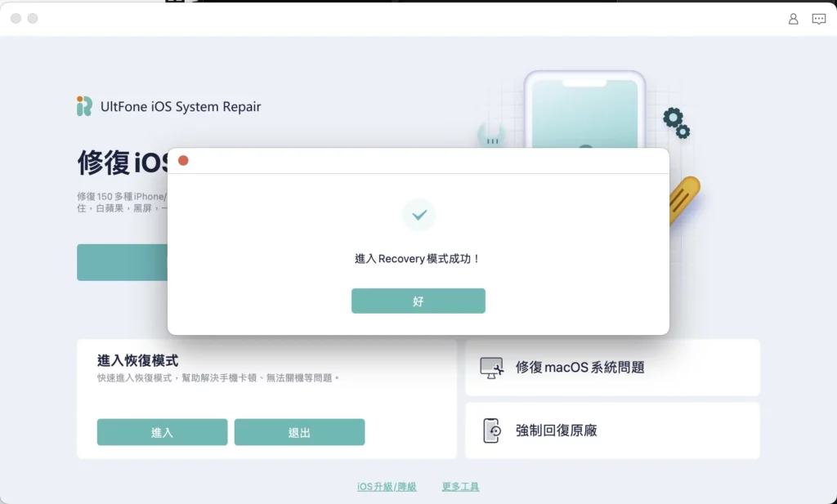
Task: Click the 進入 Recovery 模式成功 message
Action: pyautogui.click(x=418, y=259)
